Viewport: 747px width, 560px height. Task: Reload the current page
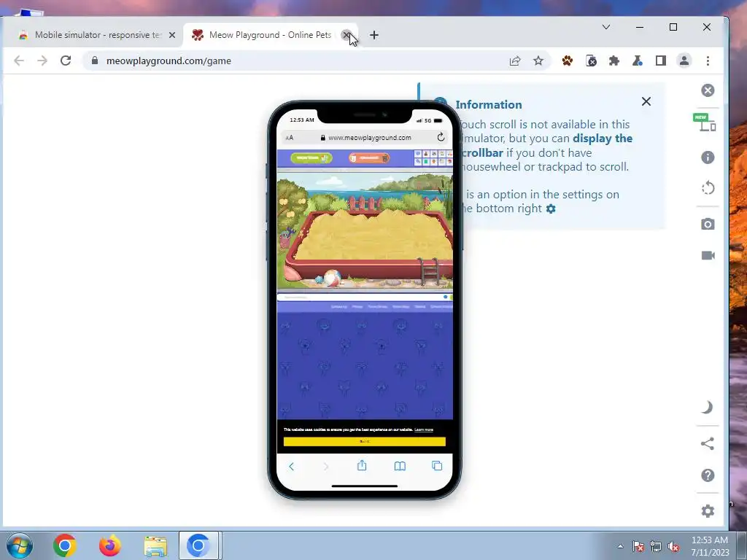click(66, 61)
